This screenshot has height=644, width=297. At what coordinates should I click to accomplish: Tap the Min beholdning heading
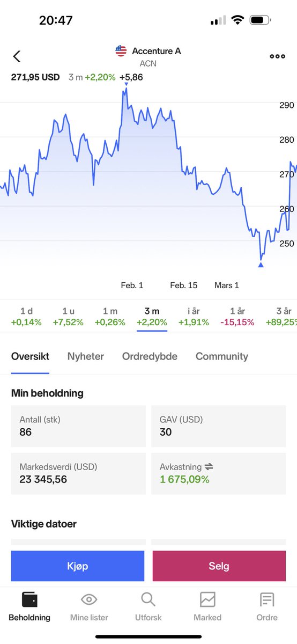click(47, 393)
